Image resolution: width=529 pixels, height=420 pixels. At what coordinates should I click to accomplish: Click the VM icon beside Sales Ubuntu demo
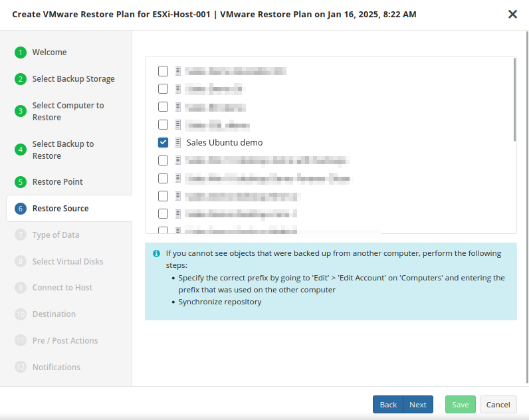[178, 142]
